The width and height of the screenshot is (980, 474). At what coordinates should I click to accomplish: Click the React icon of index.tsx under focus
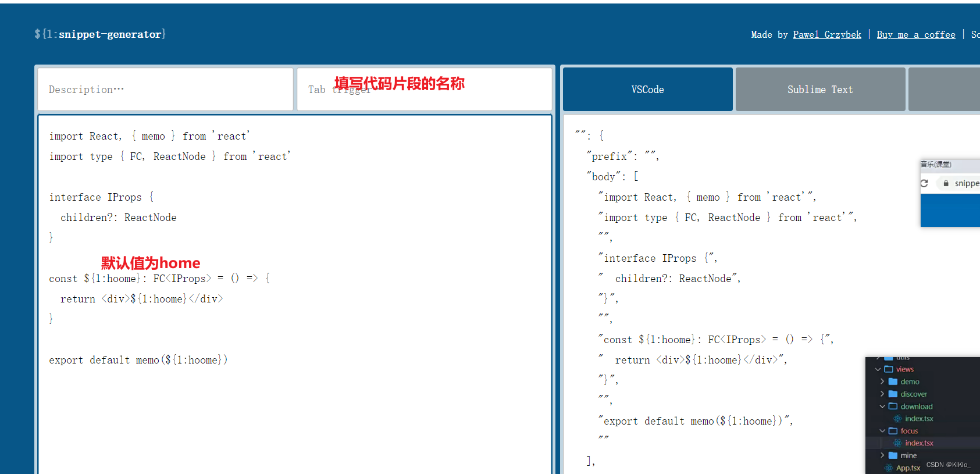(x=897, y=443)
